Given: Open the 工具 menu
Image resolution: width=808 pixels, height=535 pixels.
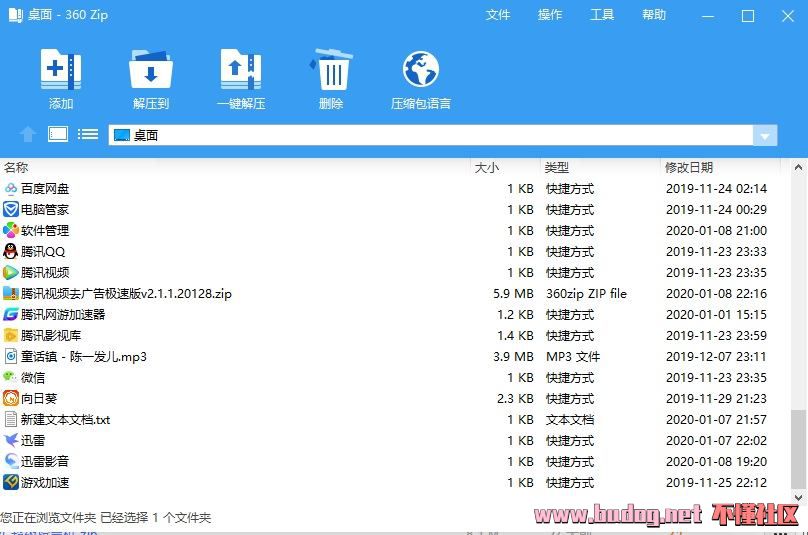Looking at the screenshot, I should click(x=602, y=15).
